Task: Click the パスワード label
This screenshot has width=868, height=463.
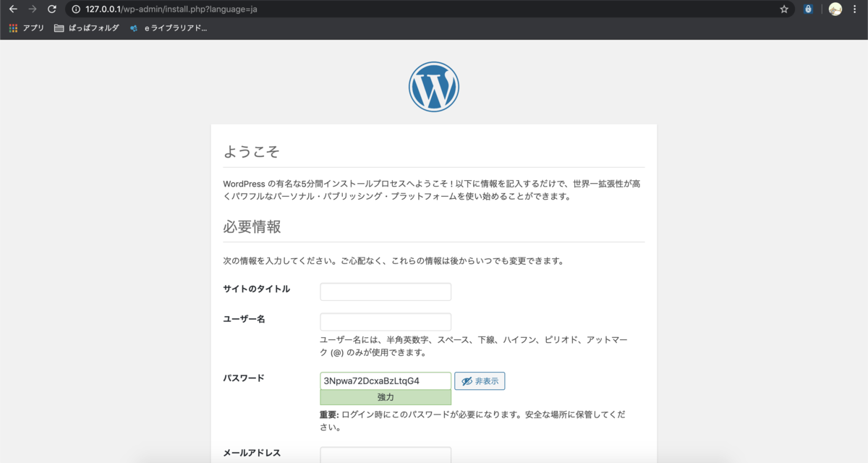Action: [244, 378]
